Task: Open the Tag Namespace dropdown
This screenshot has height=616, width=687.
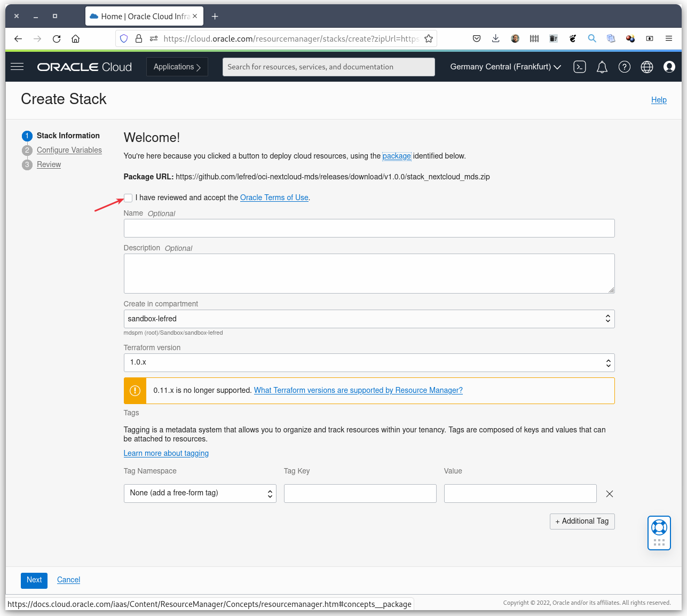Action: pos(200,493)
